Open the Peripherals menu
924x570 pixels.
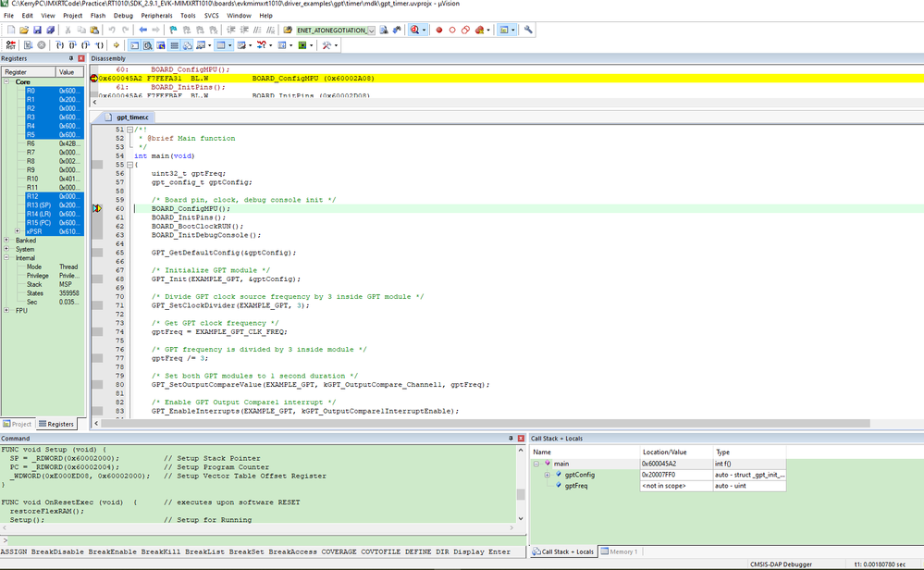[157, 16]
